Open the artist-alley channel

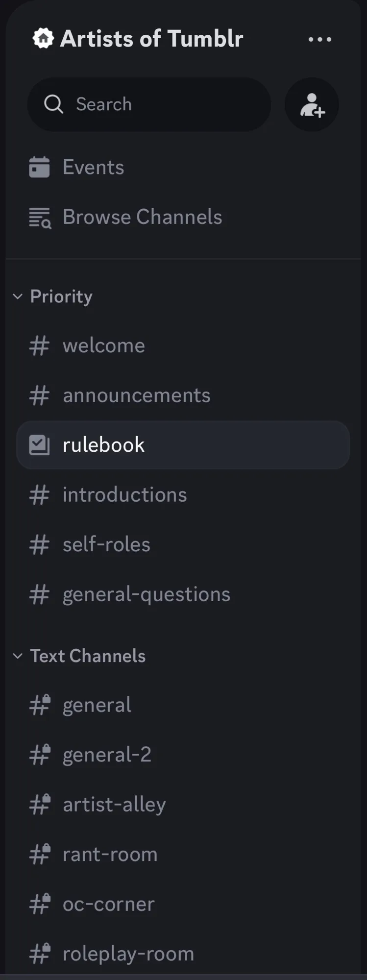pos(183,805)
